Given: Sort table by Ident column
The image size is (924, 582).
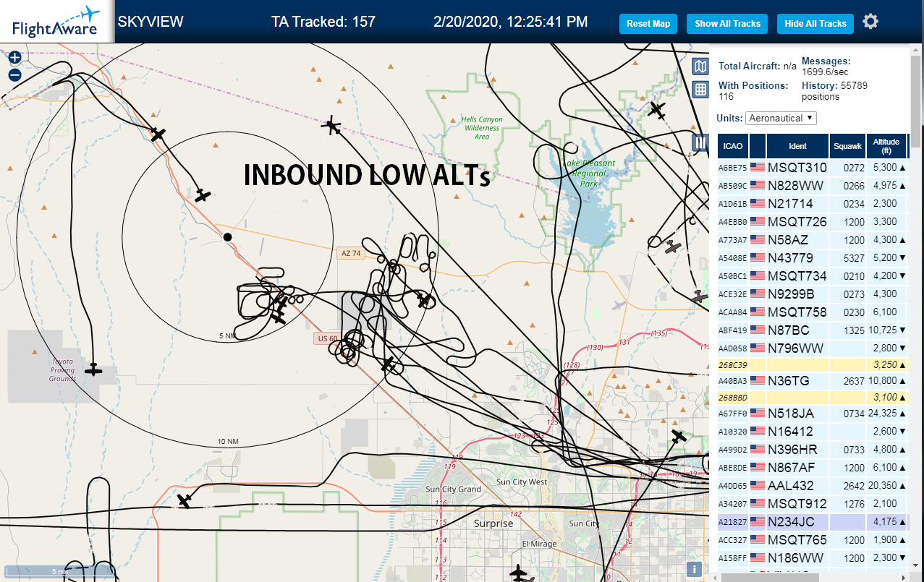Looking at the screenshot, I should 797,146.
